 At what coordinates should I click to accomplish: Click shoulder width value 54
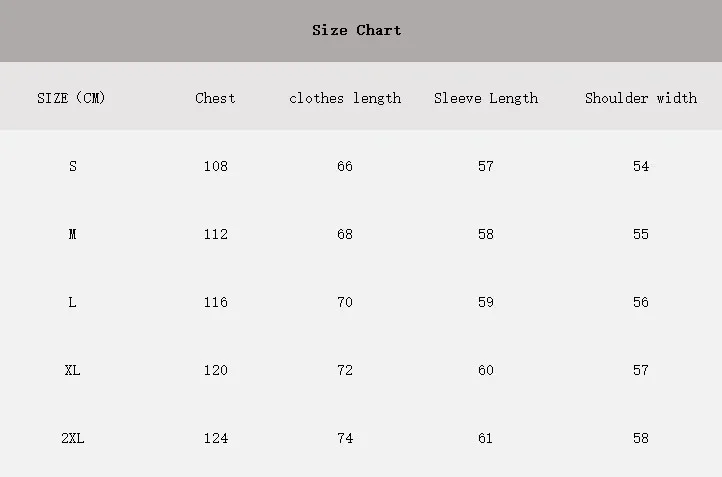click(x=641, y=166)
